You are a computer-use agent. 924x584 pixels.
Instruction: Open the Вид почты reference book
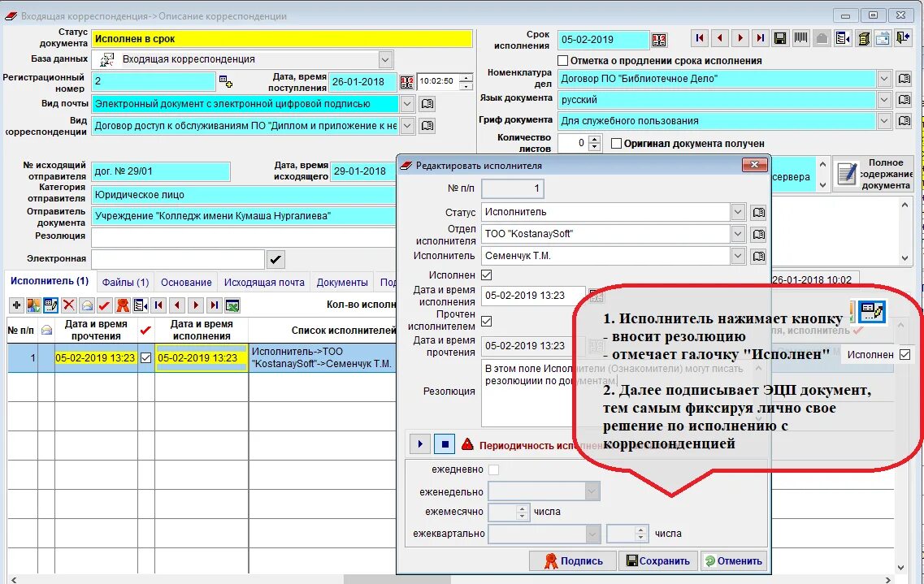click(427, 104)
